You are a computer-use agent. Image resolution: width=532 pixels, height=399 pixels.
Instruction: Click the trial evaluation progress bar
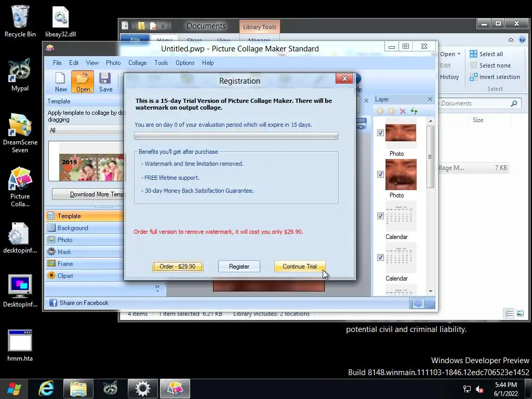pyautogui.click(x=236, y=136)
